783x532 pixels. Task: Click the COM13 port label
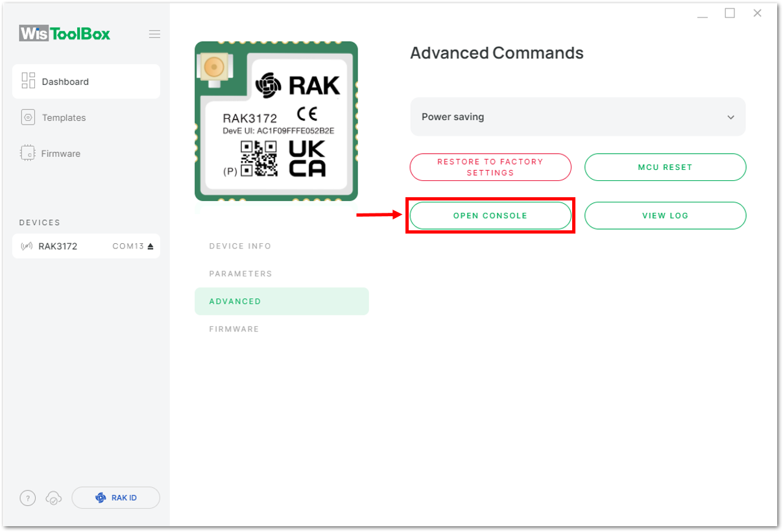pos(128,246)
